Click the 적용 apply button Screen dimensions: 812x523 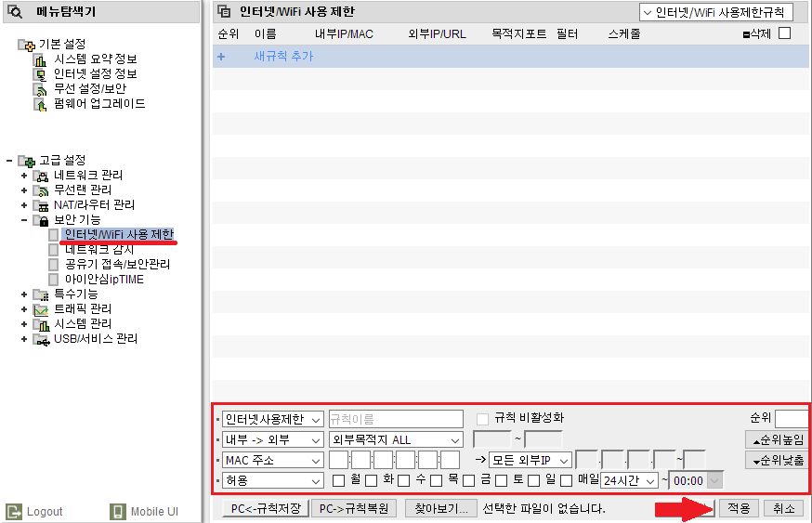pyautogui.click(x=739, y=508)
